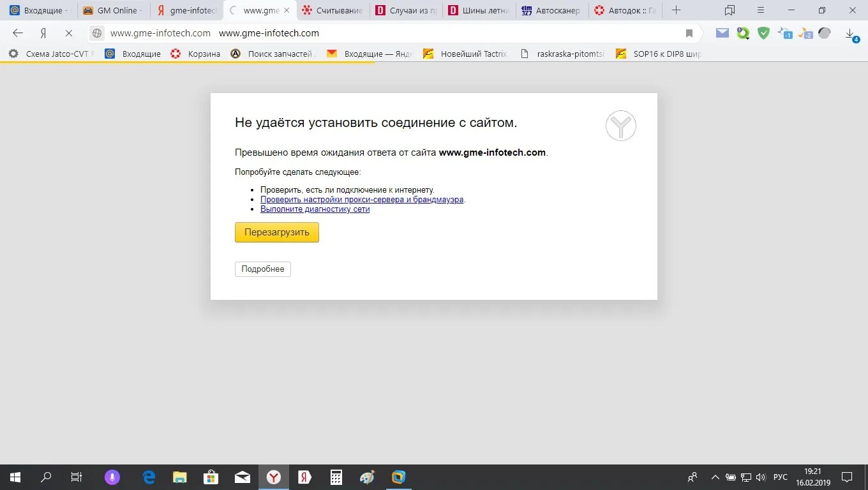Click Выполните диагностику сети link
This screenshot has width=868, height=490.
315,209
